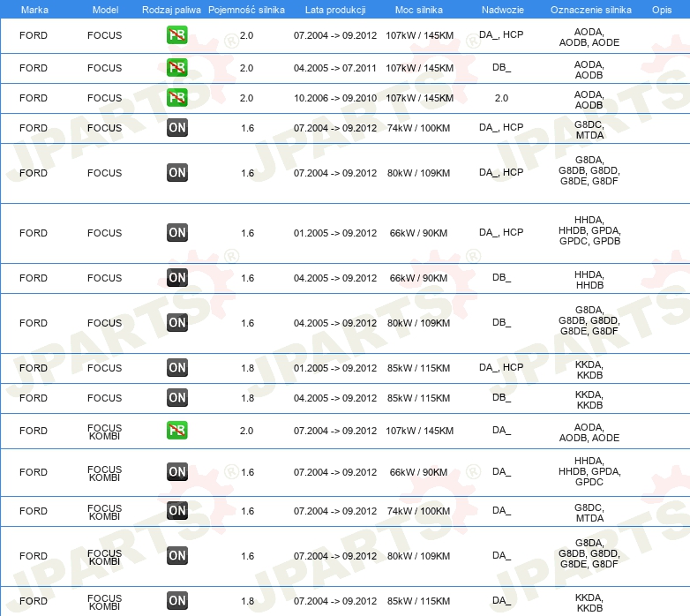Click the Marka column header
Image resolution: width=690 pixels, height=616 pixels.
(34, 10)
